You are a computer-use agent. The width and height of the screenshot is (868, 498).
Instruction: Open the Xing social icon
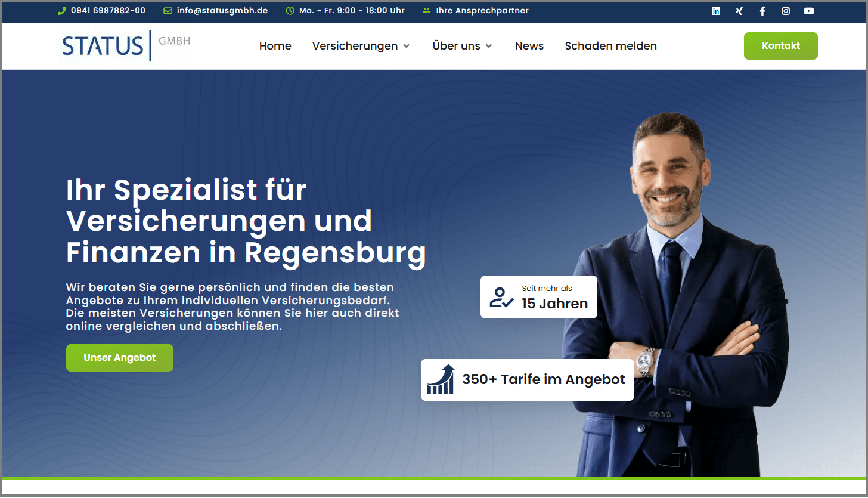point(739,11)
